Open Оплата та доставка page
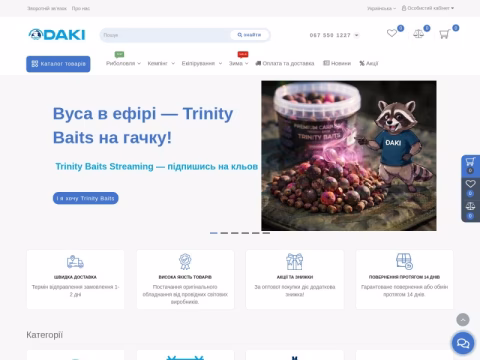Screen dimensions: 480x360 pos(285,63)
